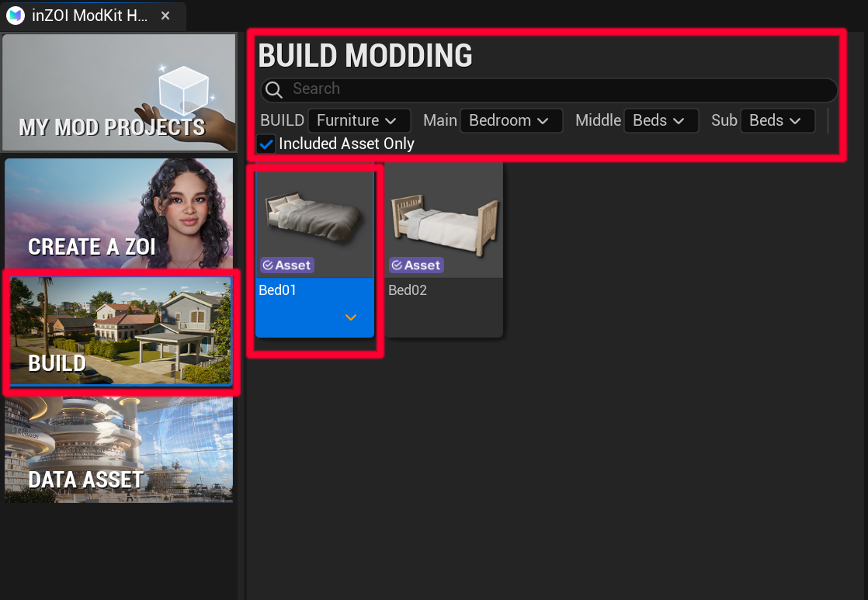Image resolution: width=868 pixels, height=600 pixels.
Task: Click the Bed01 name label
Action: (x=277, y=290)
